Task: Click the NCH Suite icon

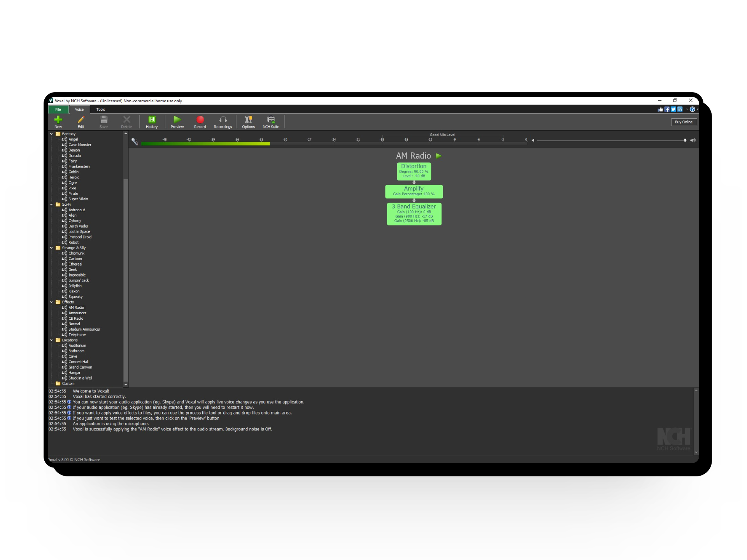Action: pyautogui.click(x=271, y=120)
